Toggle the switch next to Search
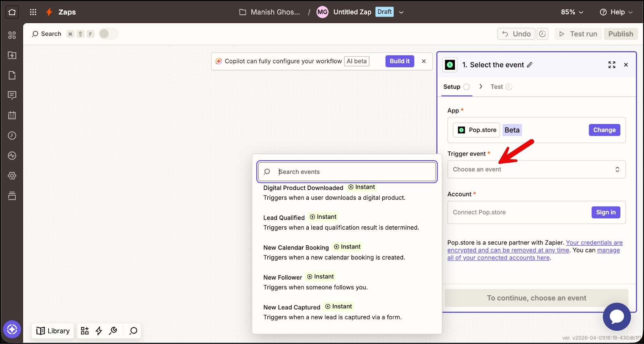Viewport: 644px width, 344px height. coord(108,34)
